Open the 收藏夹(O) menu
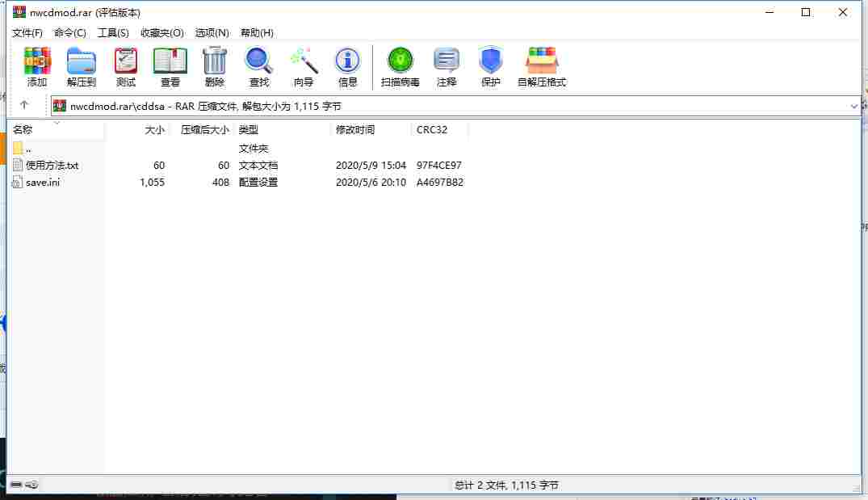The height and width of the screenshot is (500, 868). coord(161,32)
